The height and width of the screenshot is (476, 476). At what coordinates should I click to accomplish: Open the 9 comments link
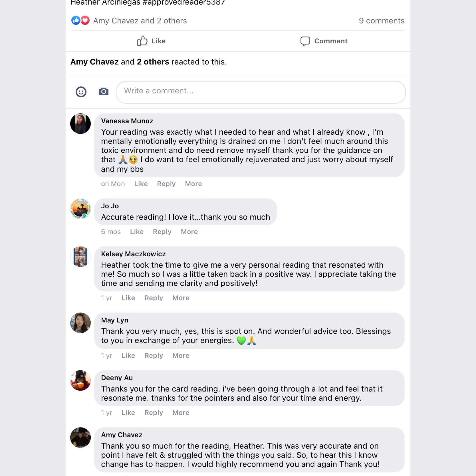click(x=381, y=21)
